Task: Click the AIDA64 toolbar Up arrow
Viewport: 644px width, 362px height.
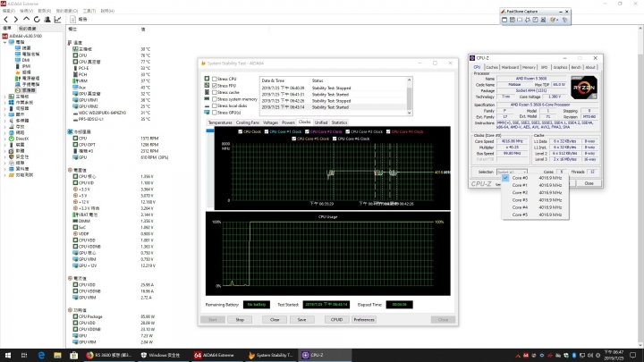Action: tap(26, 20)
